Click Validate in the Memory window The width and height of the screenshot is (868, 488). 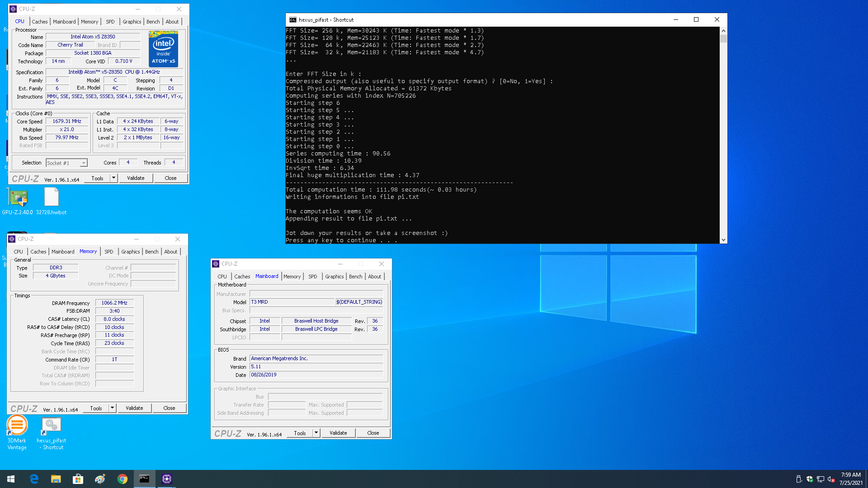134,408
